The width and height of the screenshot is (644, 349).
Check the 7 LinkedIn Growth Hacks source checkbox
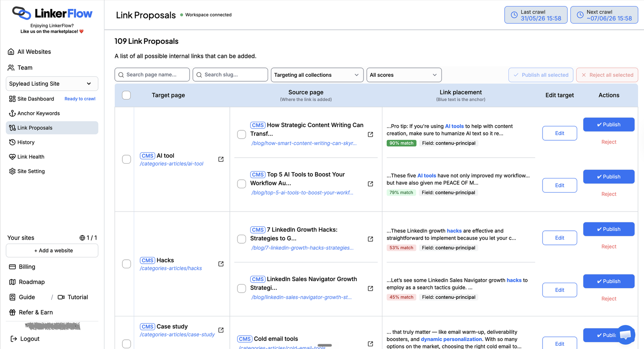pos(242,239)
